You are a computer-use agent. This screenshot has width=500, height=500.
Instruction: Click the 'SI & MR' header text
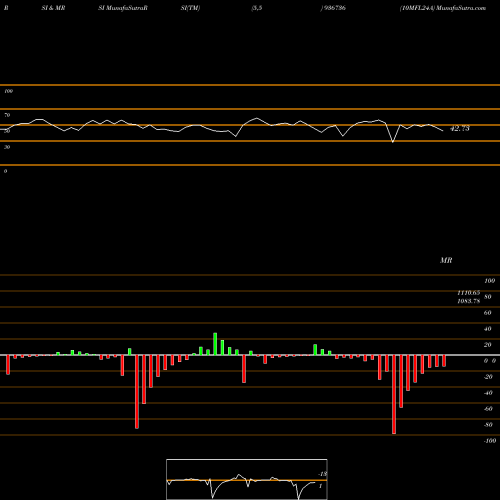pyautogui.click(x=53, y=8)
